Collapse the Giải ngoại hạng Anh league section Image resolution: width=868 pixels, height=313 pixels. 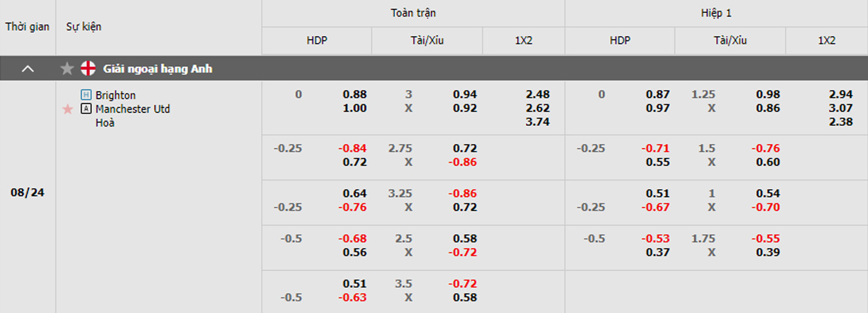(28, 68)
